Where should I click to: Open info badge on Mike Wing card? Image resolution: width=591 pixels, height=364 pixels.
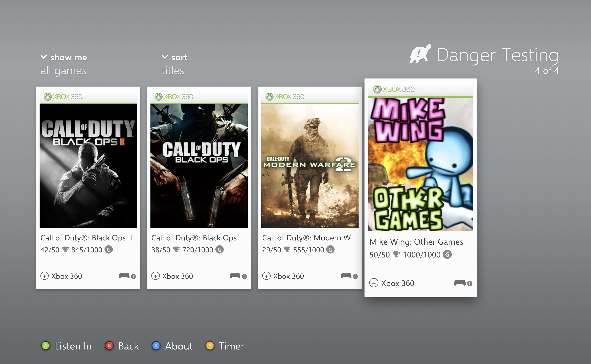click(469, 284)
